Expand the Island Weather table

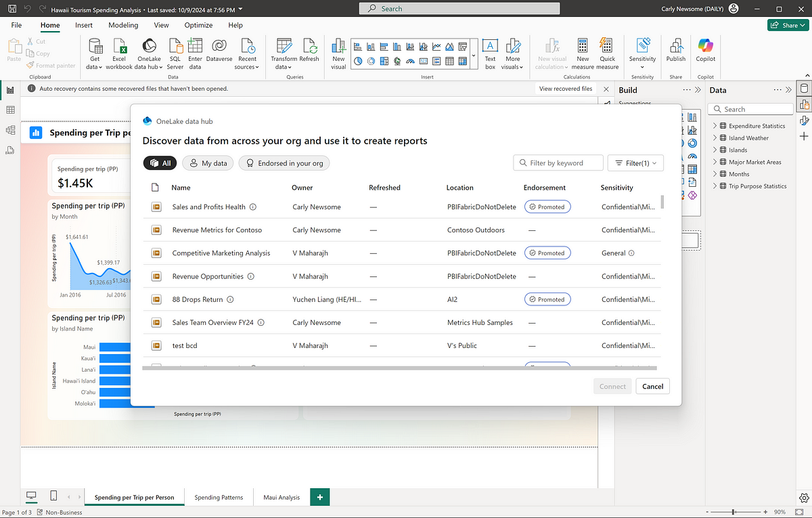coord(715,138)
